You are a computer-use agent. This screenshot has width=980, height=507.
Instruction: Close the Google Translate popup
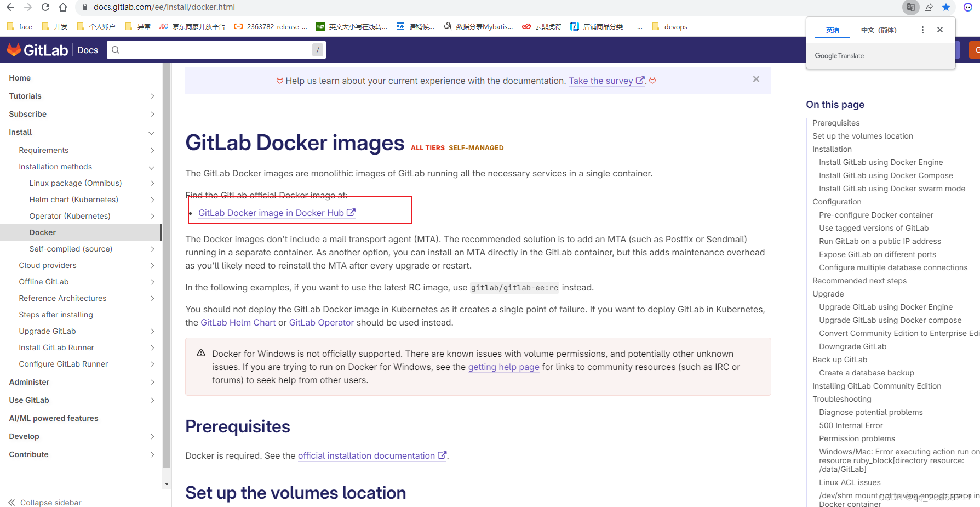[x=940, y=30]
